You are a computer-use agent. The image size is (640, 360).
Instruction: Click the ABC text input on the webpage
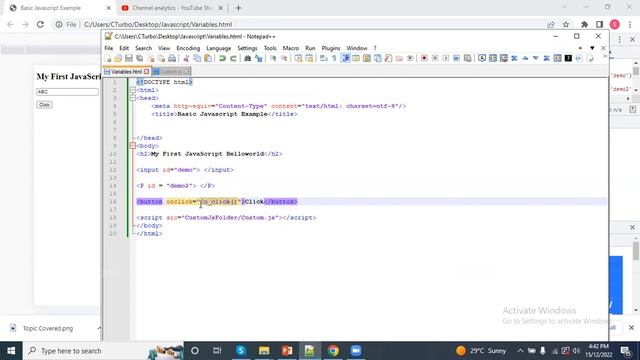tap(67, 92)
